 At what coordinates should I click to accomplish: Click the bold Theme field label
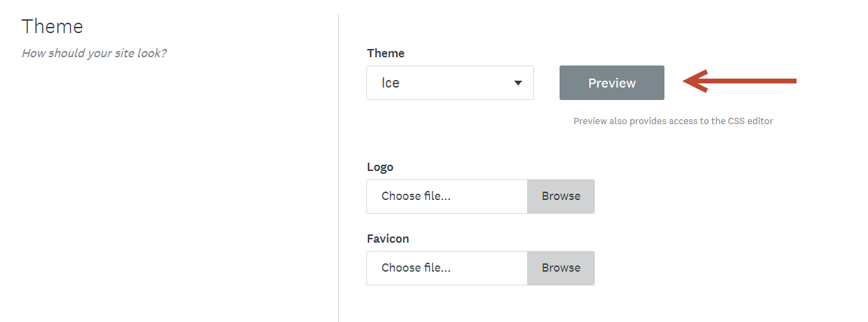click(x=386, y=53)
